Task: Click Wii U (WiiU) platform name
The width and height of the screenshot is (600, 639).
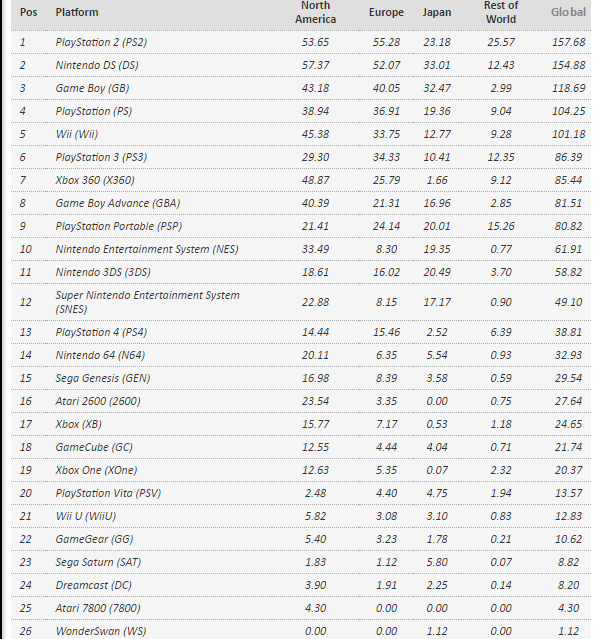Action: pos(86,516)
